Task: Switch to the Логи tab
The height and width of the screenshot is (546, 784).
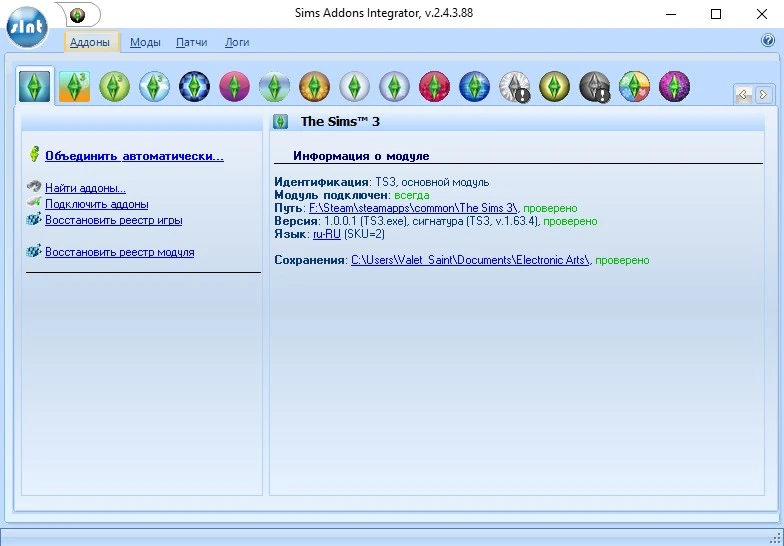Action: (237, 42)
